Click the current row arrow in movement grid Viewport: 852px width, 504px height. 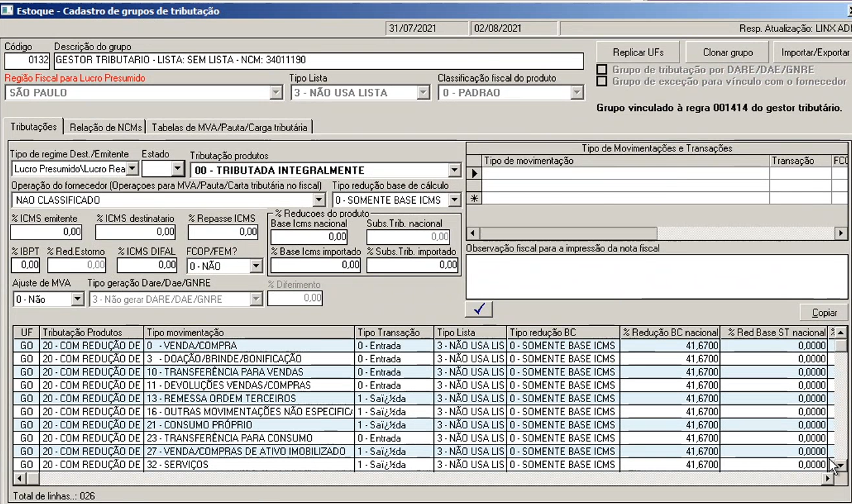tap(474, 174)
